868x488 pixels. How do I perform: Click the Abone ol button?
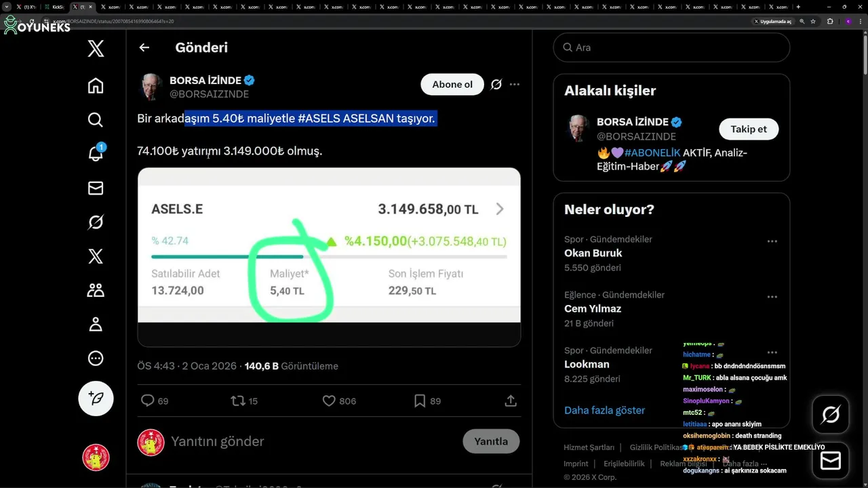tap(452, 84)
